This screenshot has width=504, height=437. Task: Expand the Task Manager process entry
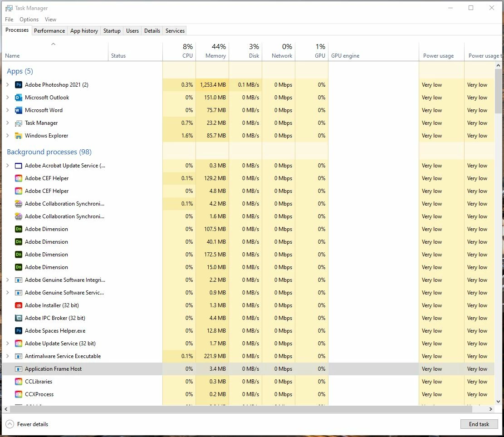point(7,123)
